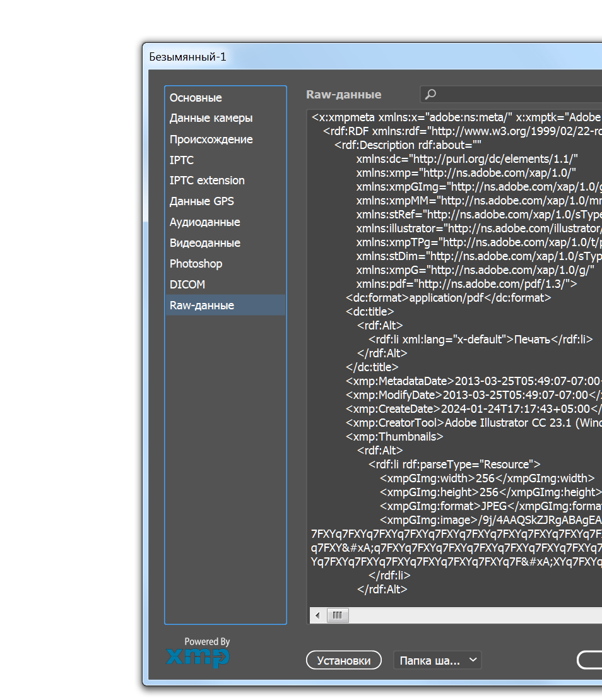Click the Raw-данные panel heading
The height and width of the screenshot is (700, 602).
(x=344, y=95)
